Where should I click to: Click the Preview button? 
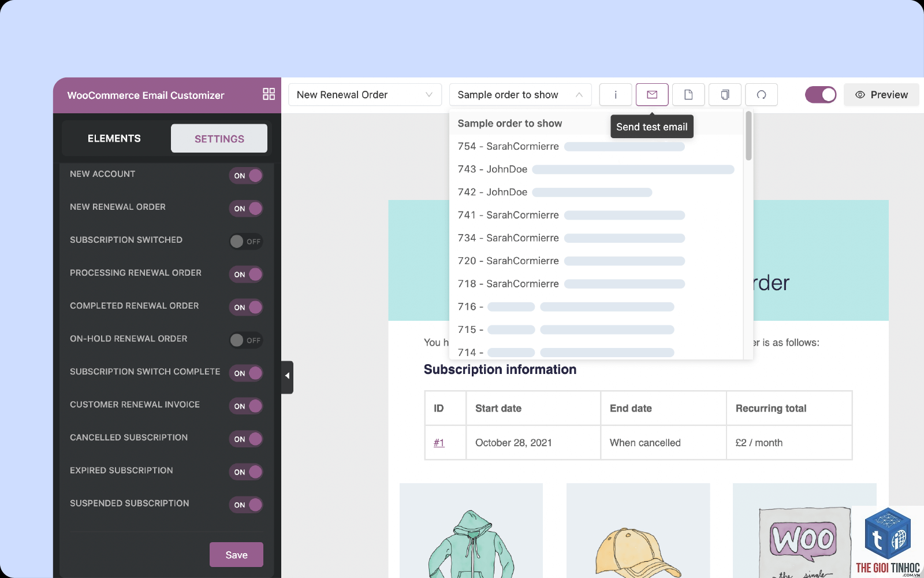point(881,95)
